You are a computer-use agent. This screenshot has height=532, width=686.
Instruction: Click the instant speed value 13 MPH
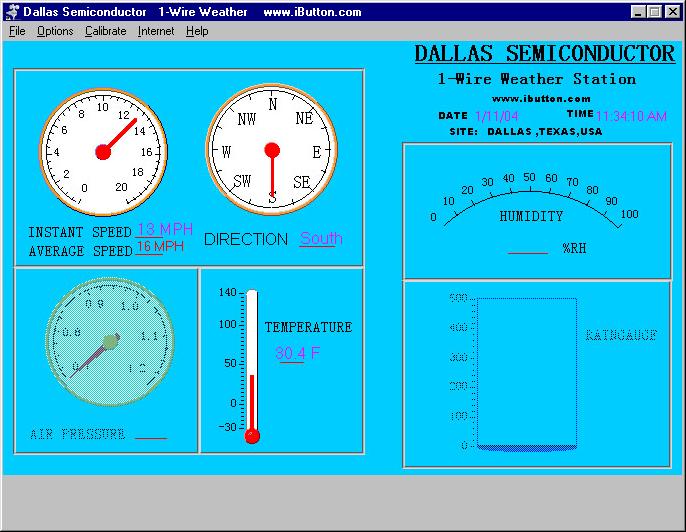[x=165, y=229]
